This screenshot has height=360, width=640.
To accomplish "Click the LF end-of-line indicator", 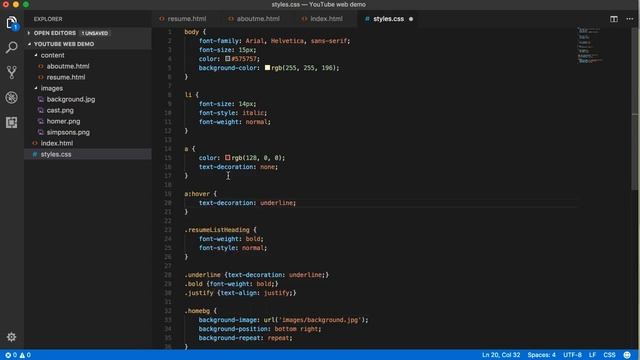I will click(x=592, y=355).
